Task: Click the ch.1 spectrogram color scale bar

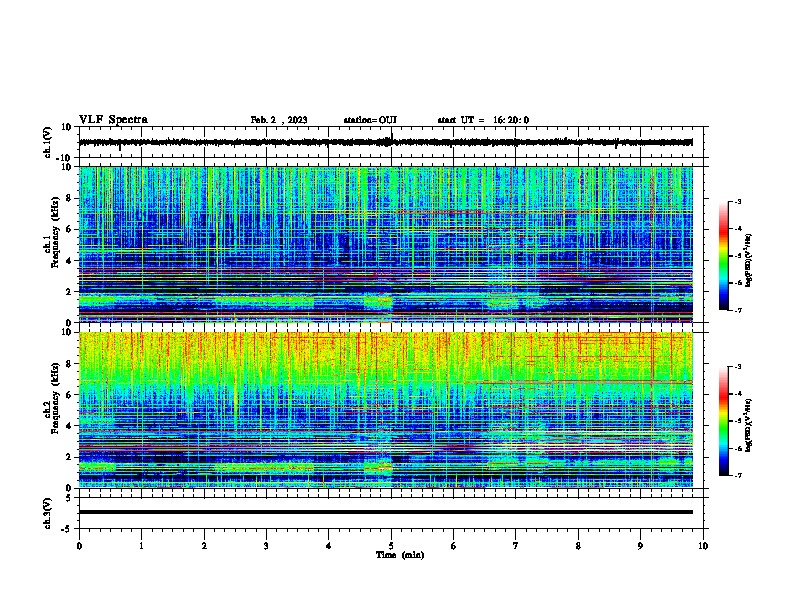Action: (724, 256)
